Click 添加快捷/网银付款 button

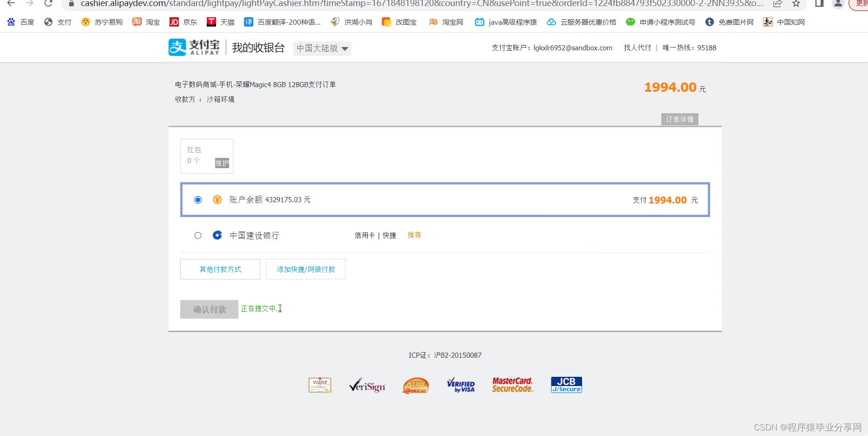click(x=305, y=269)
